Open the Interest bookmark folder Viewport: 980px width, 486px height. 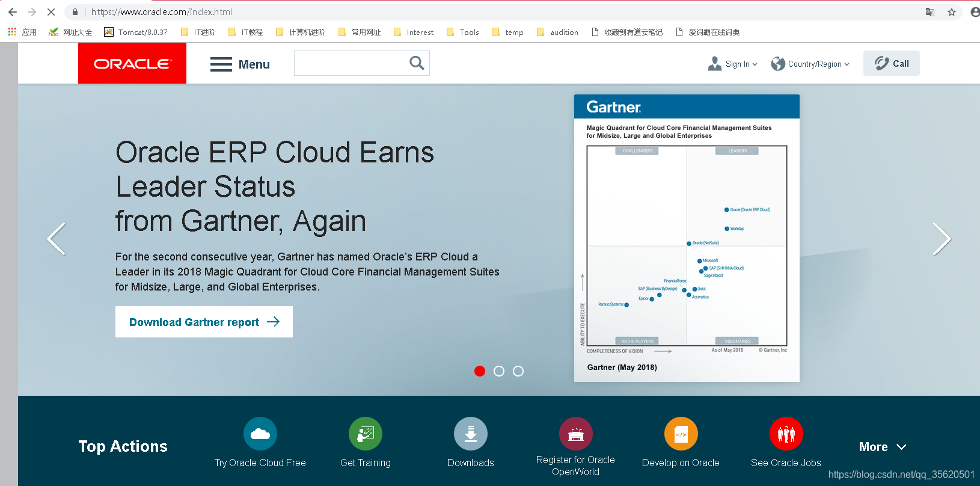click(414, 32)
